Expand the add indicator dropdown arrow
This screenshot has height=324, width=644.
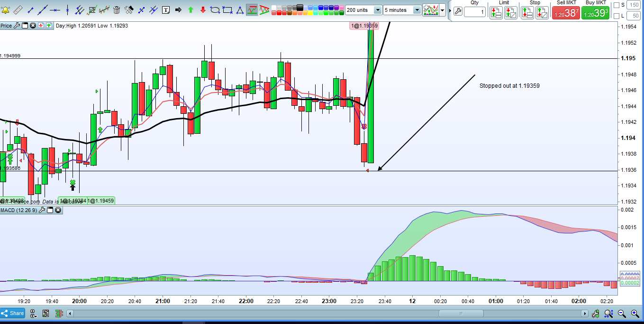click(x=443, y=10)
